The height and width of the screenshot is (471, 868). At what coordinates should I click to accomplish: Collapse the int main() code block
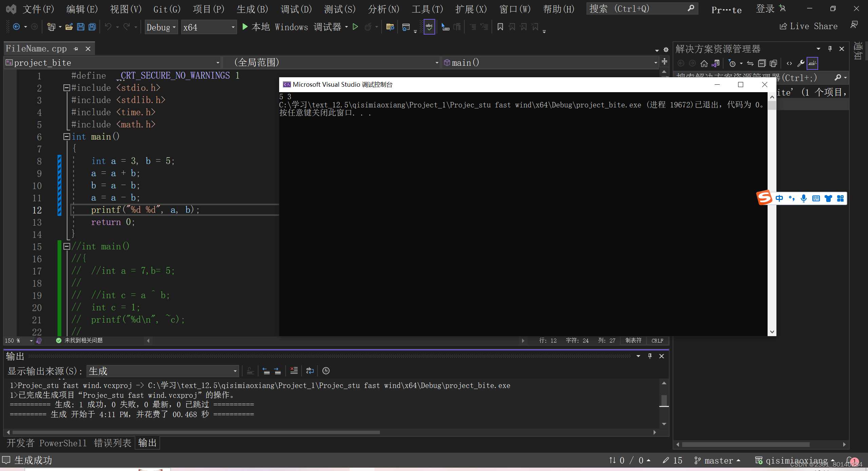(x=66, y=137)
